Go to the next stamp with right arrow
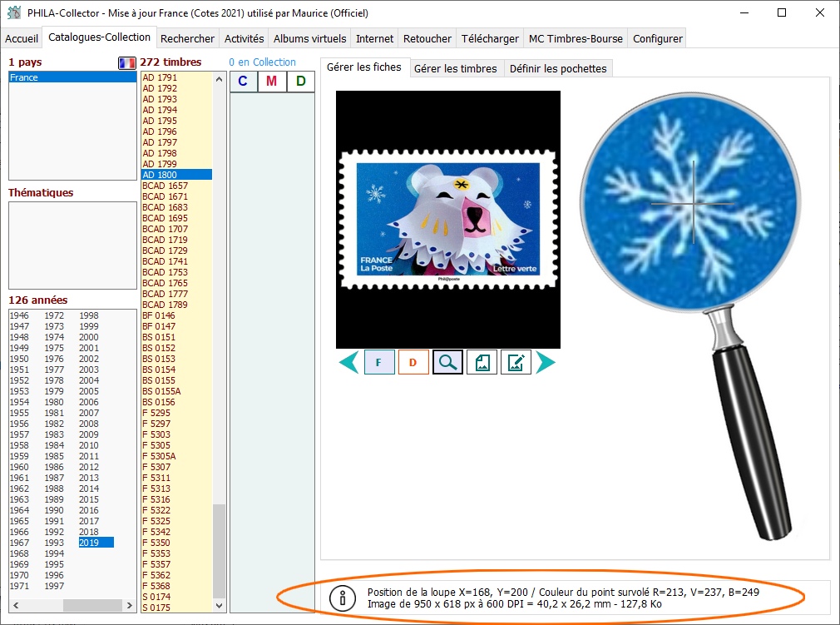This screenshot has height=625, width=840. tap(546, 363)
